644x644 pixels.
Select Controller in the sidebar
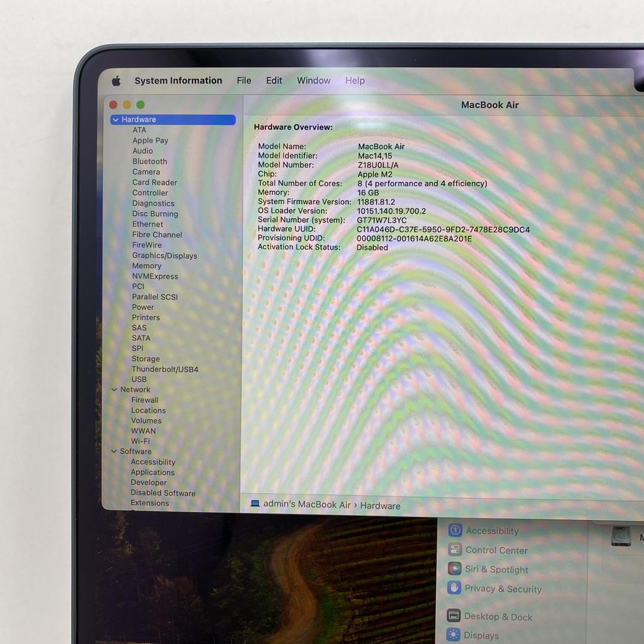click(x=150, y=193)
